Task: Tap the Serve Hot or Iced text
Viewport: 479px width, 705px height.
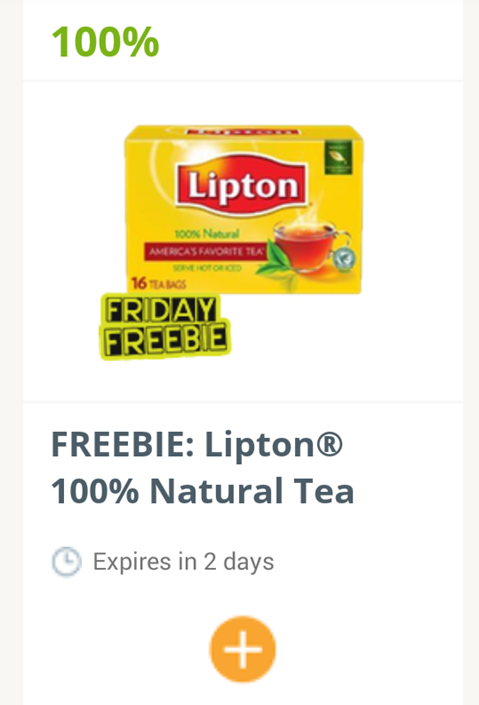Action: tap(207, 268)
